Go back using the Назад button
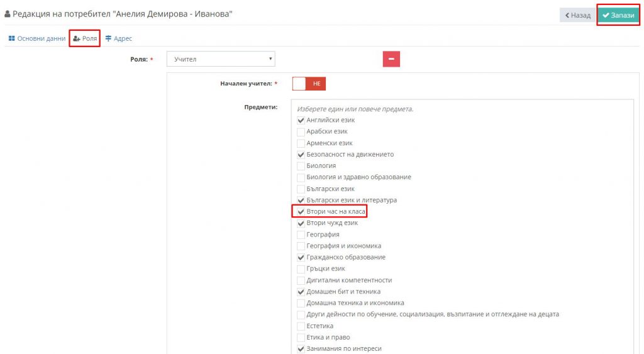 [577, 15]
